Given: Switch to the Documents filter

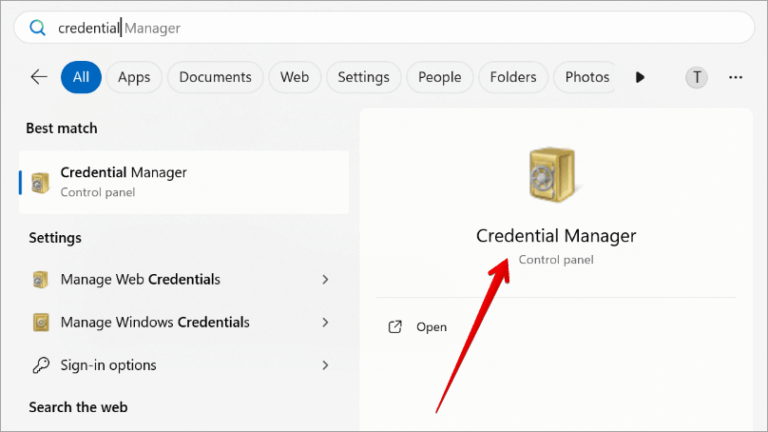Looking at the screenshot, I should (215, 77).
